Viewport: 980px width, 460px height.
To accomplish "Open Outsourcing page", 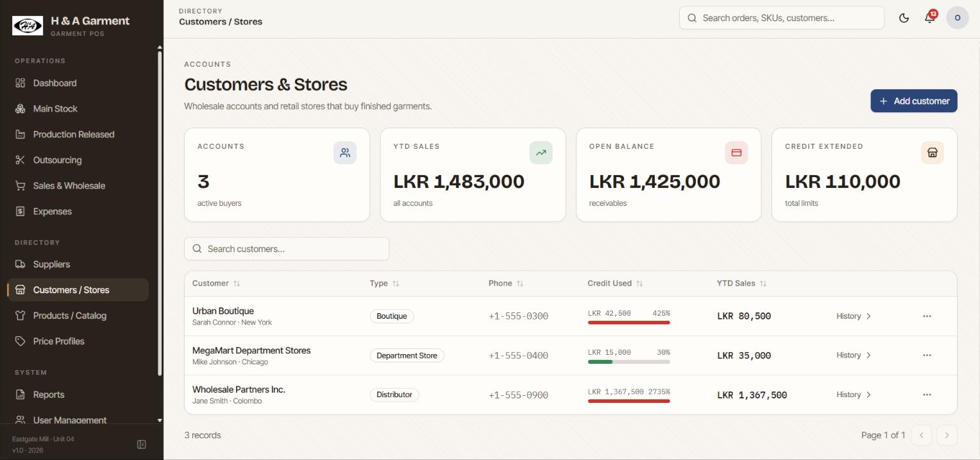I will (78, 160).
